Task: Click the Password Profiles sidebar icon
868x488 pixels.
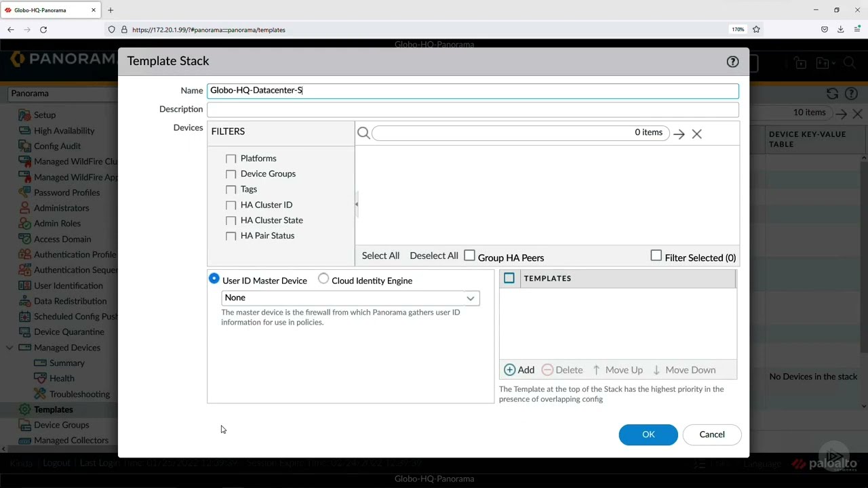Action: pos(24,192)
